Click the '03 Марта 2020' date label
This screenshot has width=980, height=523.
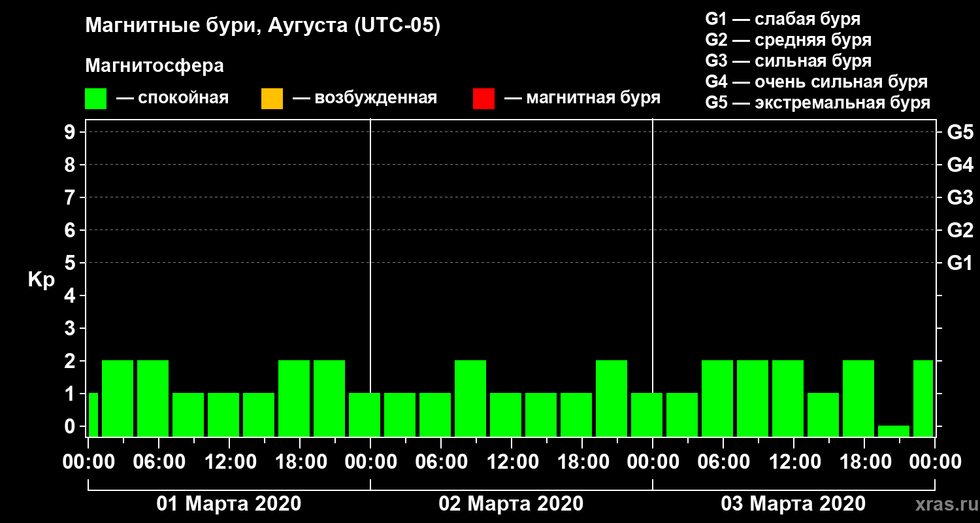point(793,504)
